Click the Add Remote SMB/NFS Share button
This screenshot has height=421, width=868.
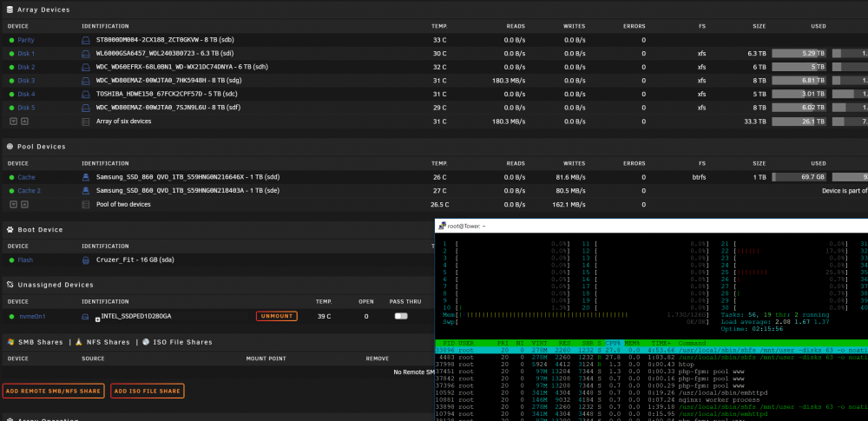point(54,391)
